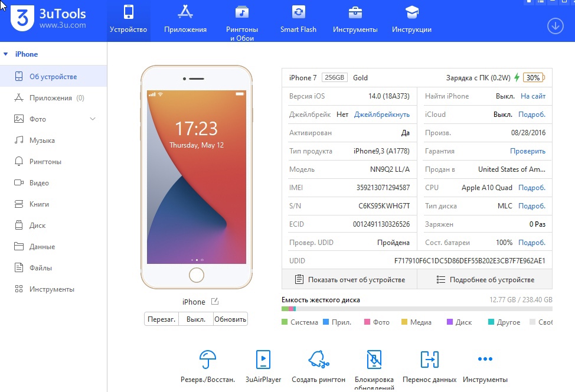Click the green Система legend swatch

point(285,322)
